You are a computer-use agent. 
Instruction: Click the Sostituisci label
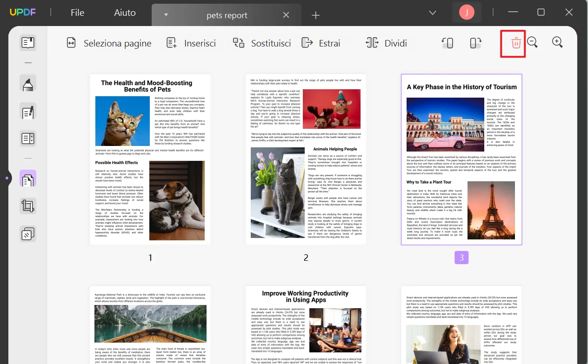pos(271,43)
